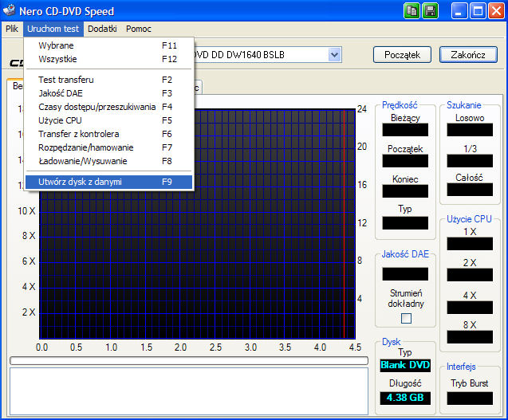Expand the drive selection dropdown arrow
The height and width of the screenshot is (420, 508).
[x=334, y=55]
